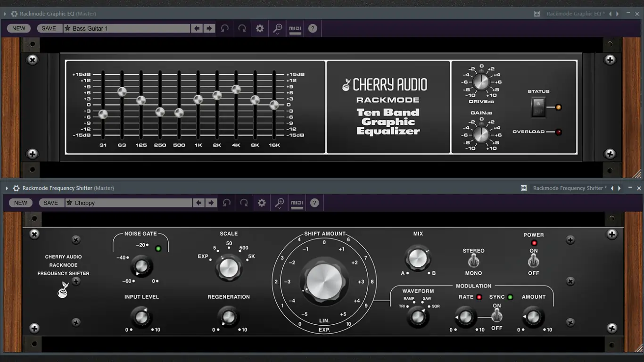The height and width of the screenshot is (362, 644).
Task: Toggle the modulation Sync On/Off switch
Action: coord(497,316)
